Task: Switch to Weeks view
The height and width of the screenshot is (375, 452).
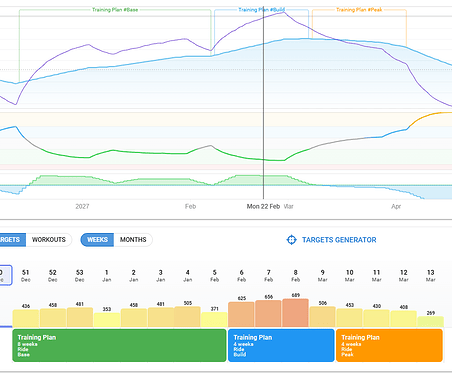Action: click(97, 240)
